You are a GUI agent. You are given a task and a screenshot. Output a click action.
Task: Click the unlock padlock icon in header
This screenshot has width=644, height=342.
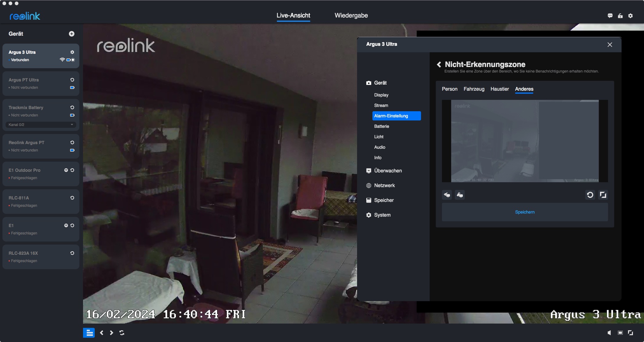pyautogui.click(x=620, y=16)
